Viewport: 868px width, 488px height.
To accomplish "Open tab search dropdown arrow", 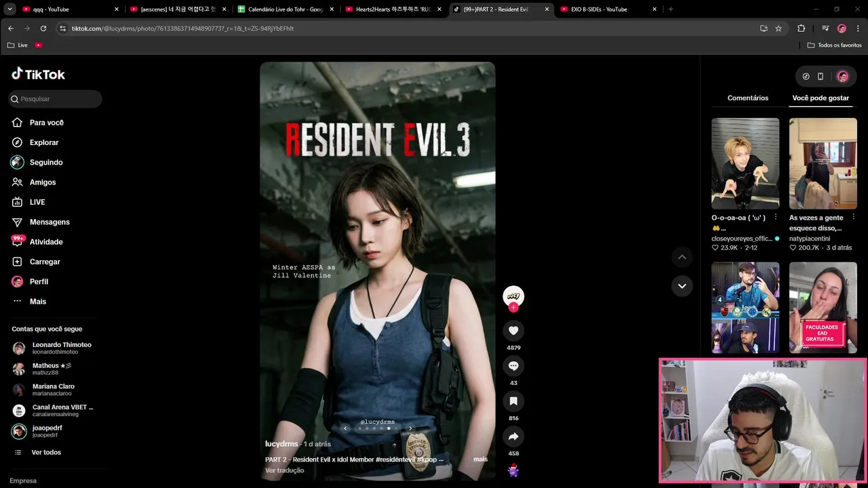I will 10,9.
